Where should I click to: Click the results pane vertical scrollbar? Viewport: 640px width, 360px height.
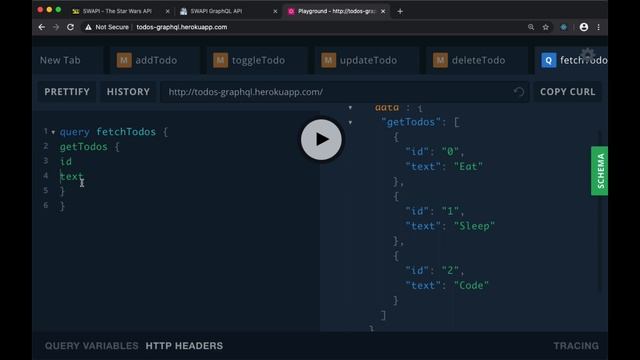(x=600, y=210)
